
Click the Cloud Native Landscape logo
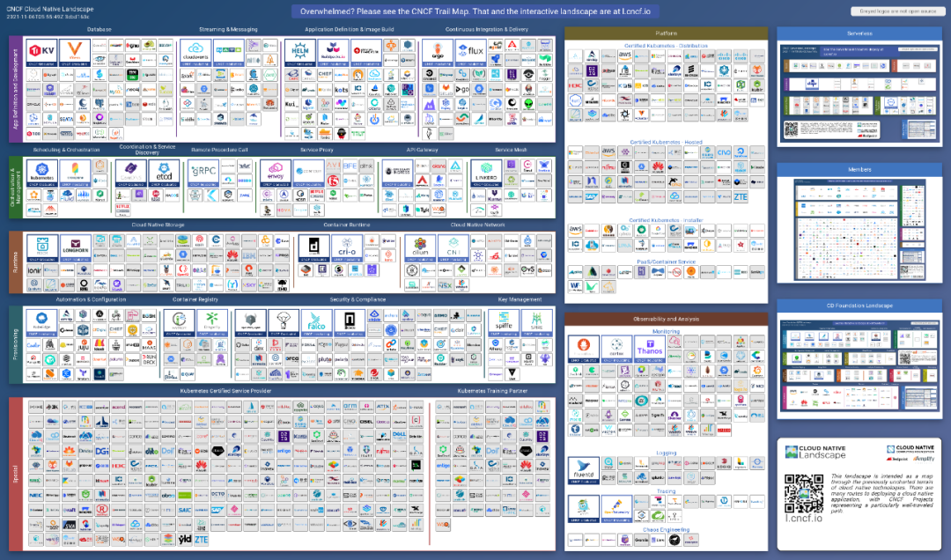(815, 452)
